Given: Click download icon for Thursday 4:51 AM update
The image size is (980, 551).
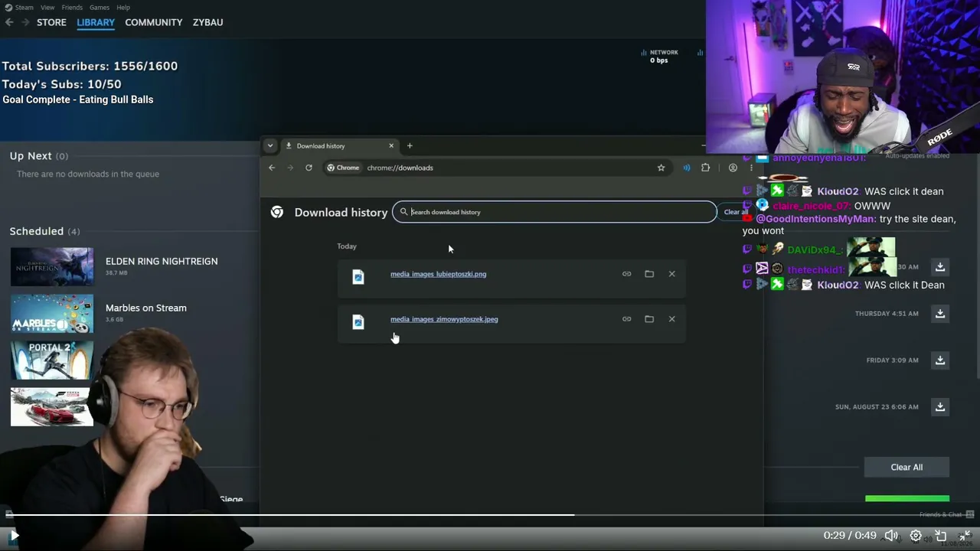Looking at the screenshot, I should pyautogui.click(x=939, y=313).
